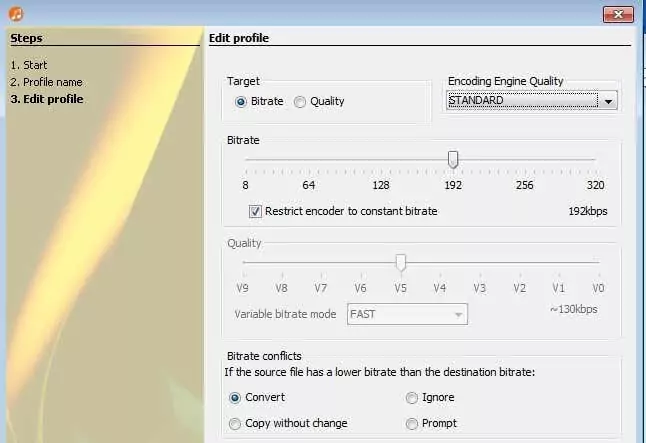Select the Ignore radio option
The height and width of the screenshot is (443, 646).
point(411,397)
